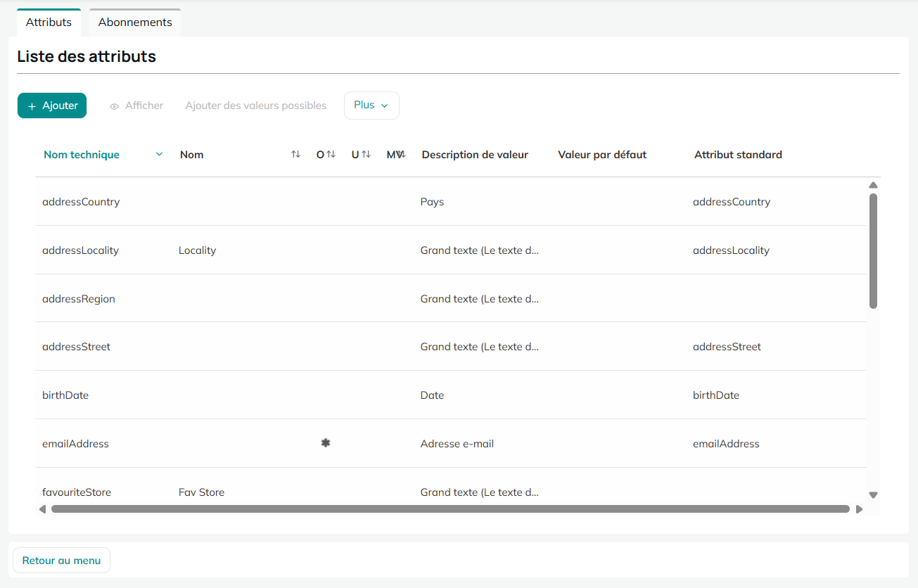The image size is (918, 588).
Task: Open the Nom technique column chevron
Action: click(x=159, y=155)
